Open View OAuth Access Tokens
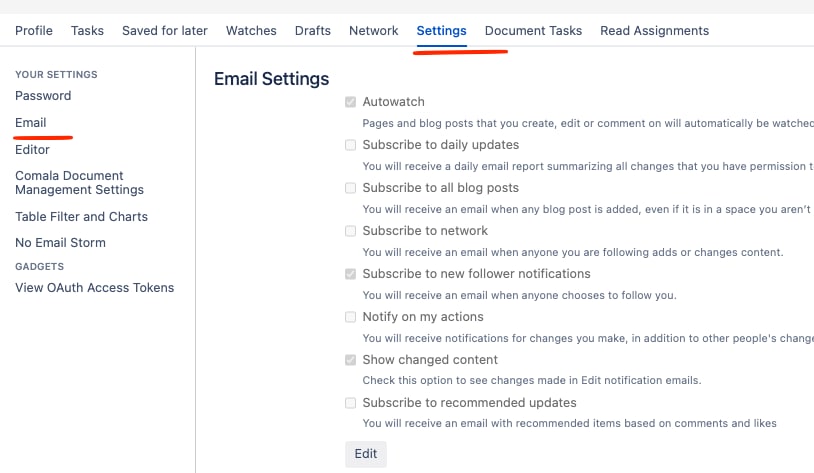Viewport: 814px width, 473px height. [94, 288]
